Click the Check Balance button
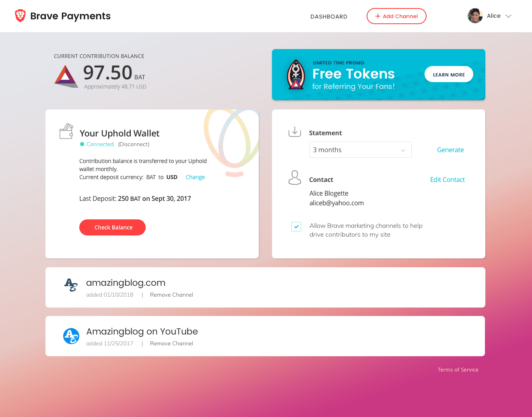Screen dimensions: 532x417 tap(112, 227)
